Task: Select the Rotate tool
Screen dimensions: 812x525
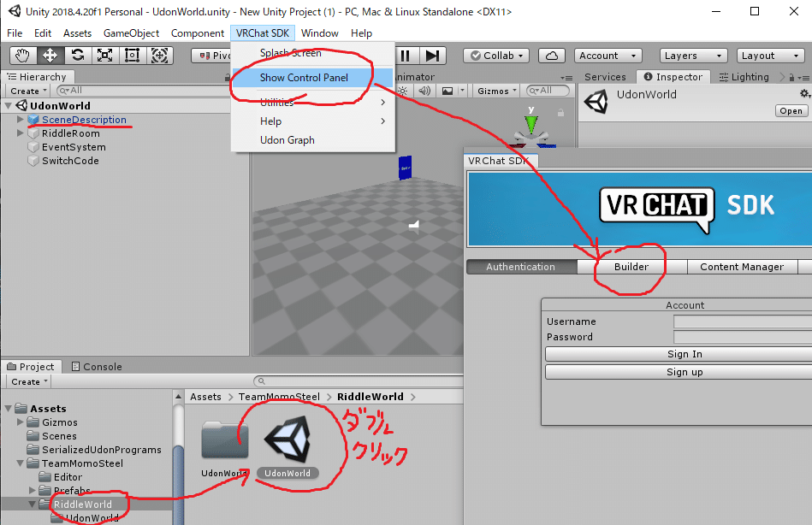Action: point(78,56)
